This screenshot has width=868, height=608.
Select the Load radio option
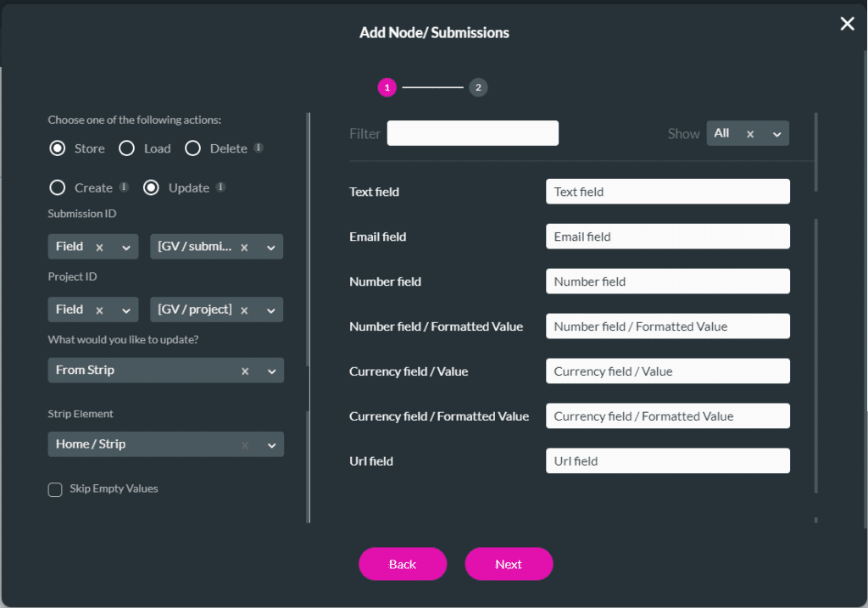[x=127, y=148]
